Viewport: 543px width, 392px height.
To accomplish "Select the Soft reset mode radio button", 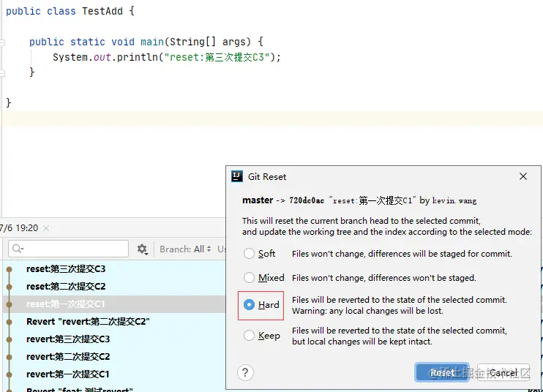I will coord(249,254).
